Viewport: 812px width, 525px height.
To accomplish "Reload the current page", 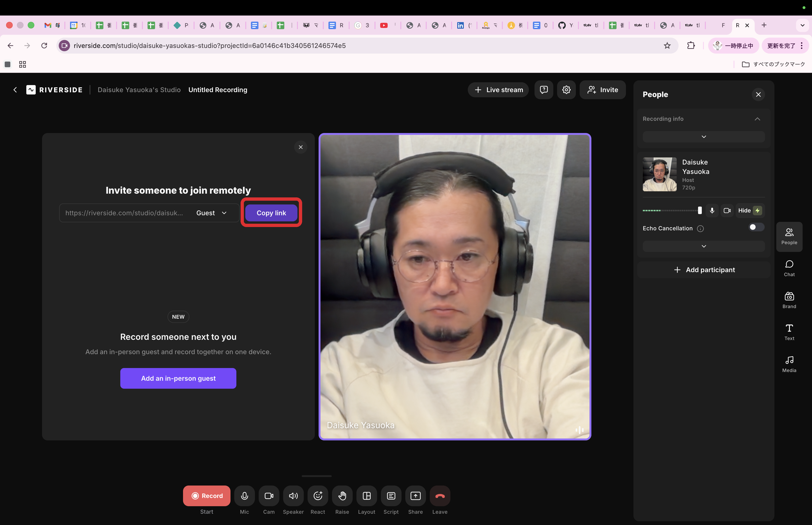I will [x=44, y=45].
